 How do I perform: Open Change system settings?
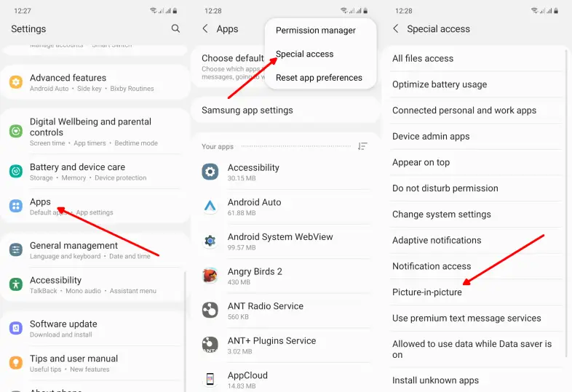pos(476,214)
